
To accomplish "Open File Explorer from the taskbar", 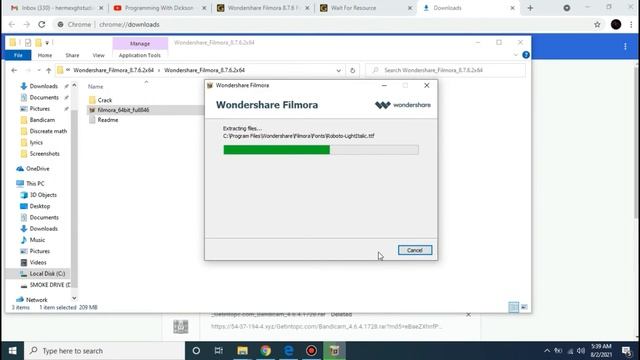I will (242, 351).
